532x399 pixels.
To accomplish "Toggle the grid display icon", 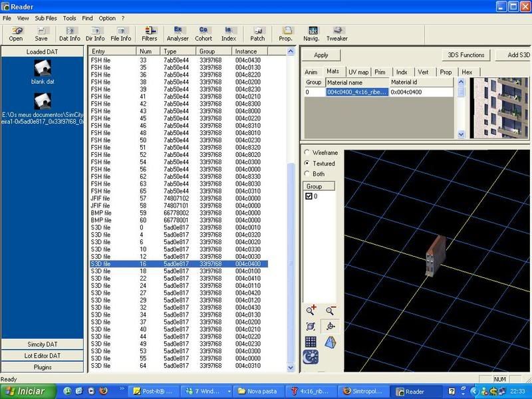I will 311,342.
